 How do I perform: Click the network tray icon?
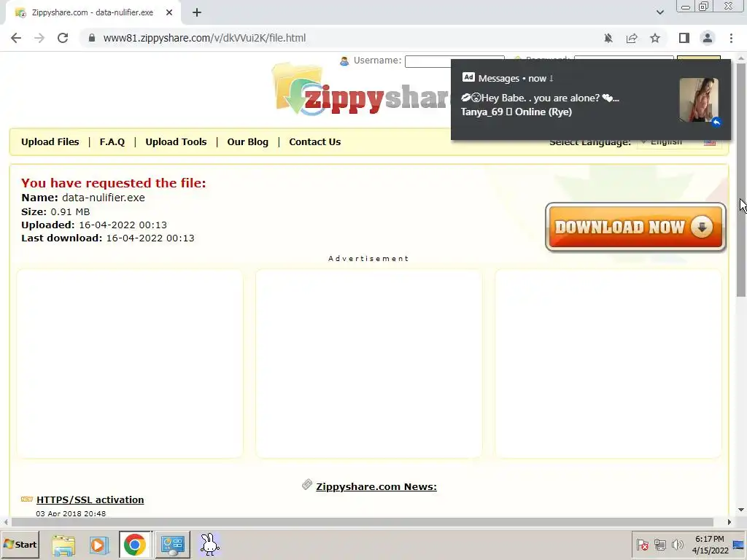pos(659,544)
